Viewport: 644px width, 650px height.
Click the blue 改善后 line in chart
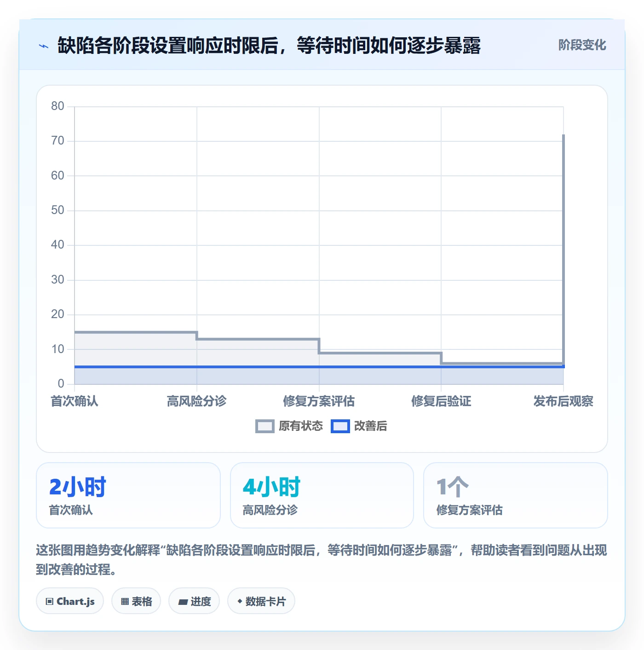point(319,367)
